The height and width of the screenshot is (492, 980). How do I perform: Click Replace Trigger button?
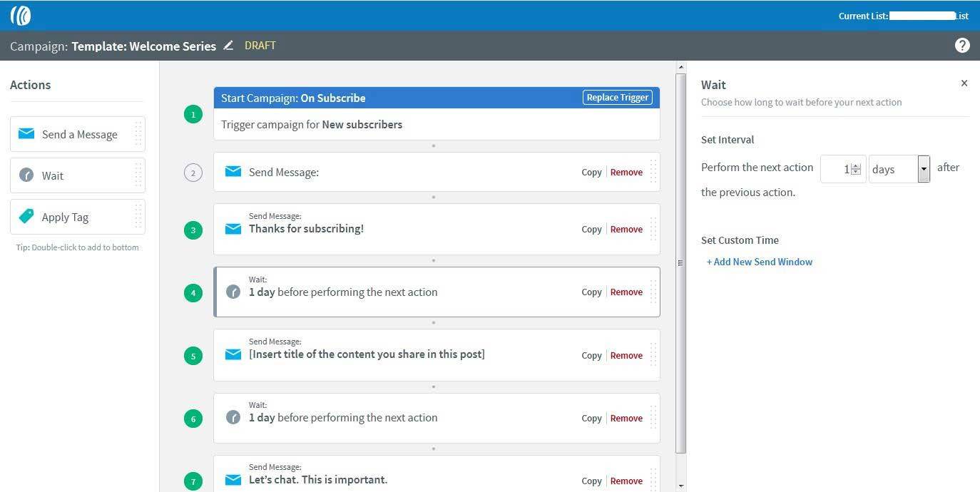(617, 98)
